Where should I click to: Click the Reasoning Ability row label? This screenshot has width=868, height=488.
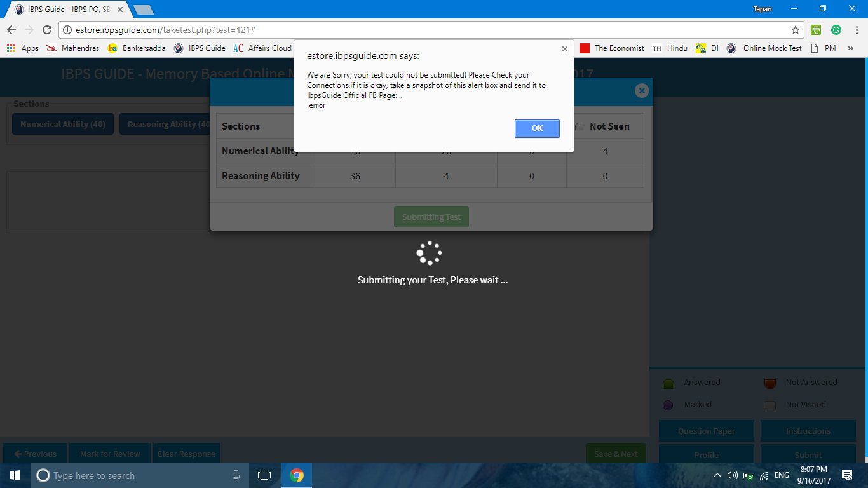click(261, 176)
